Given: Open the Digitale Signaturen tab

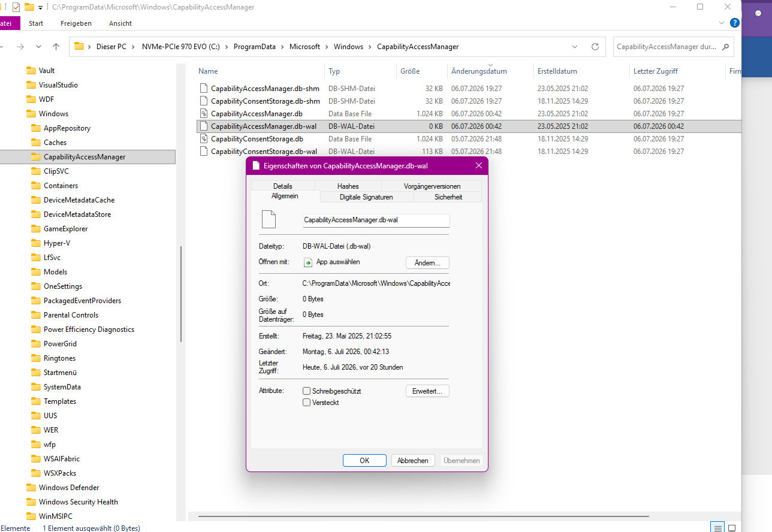Looking at the screenshot, I should click(366, 197).
